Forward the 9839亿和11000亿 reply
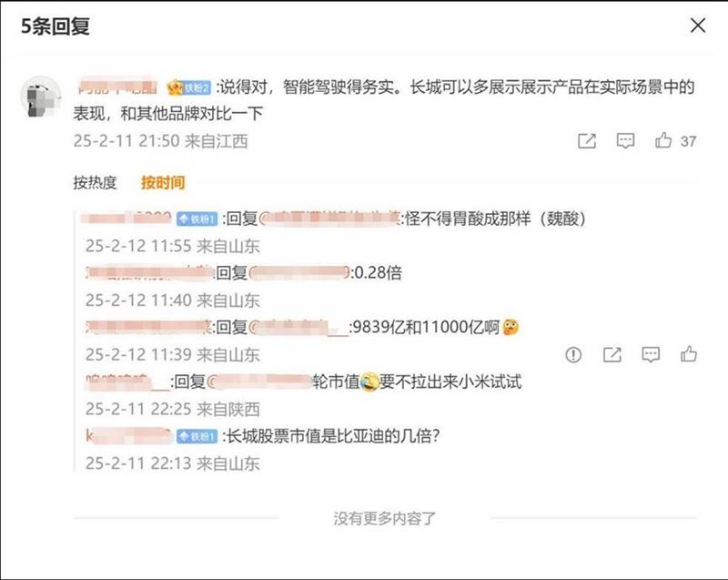 tap(612, 355)
